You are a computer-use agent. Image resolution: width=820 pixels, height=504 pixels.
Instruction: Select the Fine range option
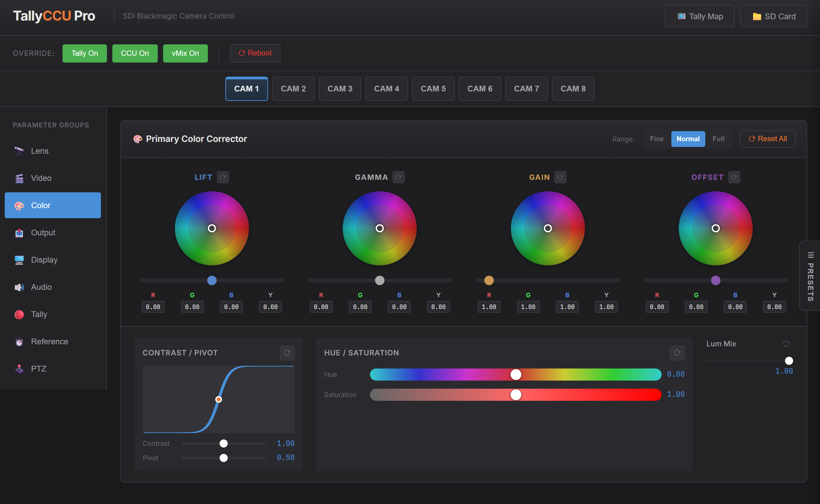tap(657, 139)
